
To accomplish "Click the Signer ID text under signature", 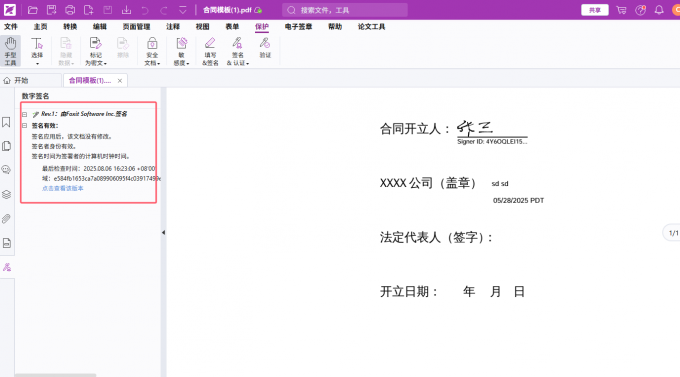I will point(492,142).
